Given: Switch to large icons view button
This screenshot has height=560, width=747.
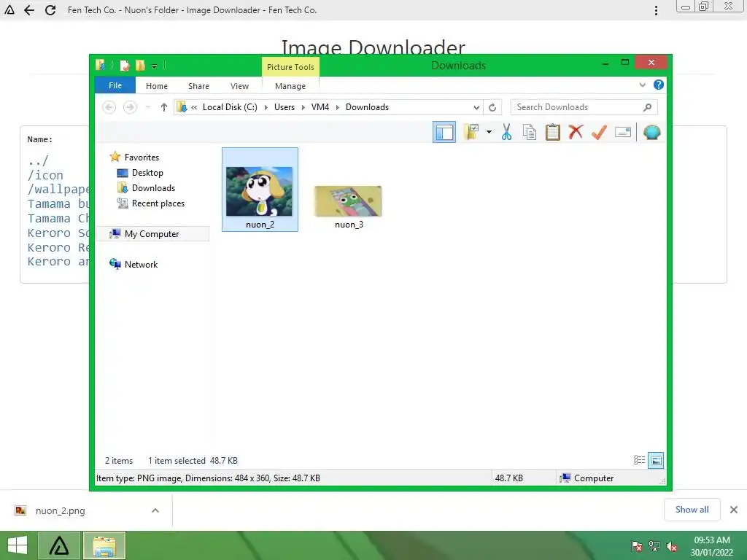Looking at the screenshot, I should (x=656, y=460).
